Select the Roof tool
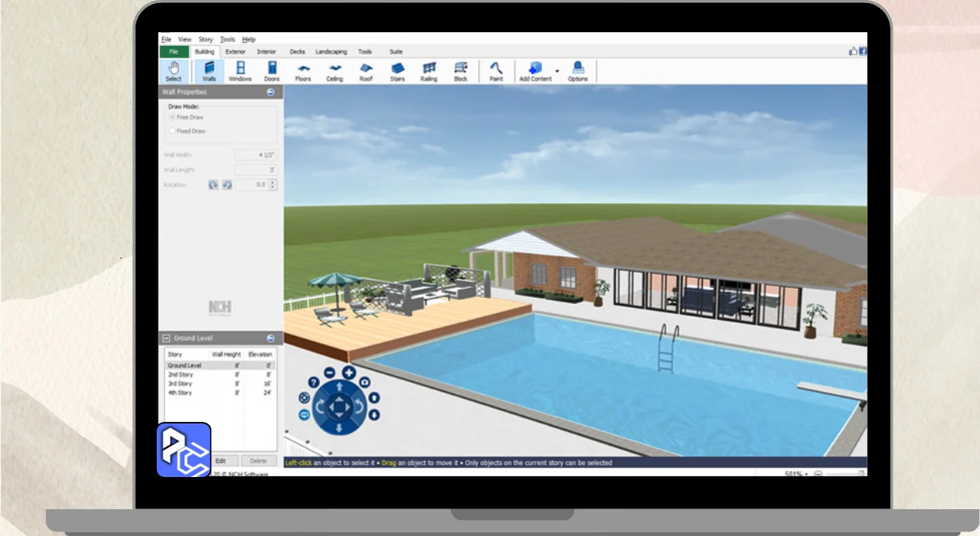 (366, 71)
